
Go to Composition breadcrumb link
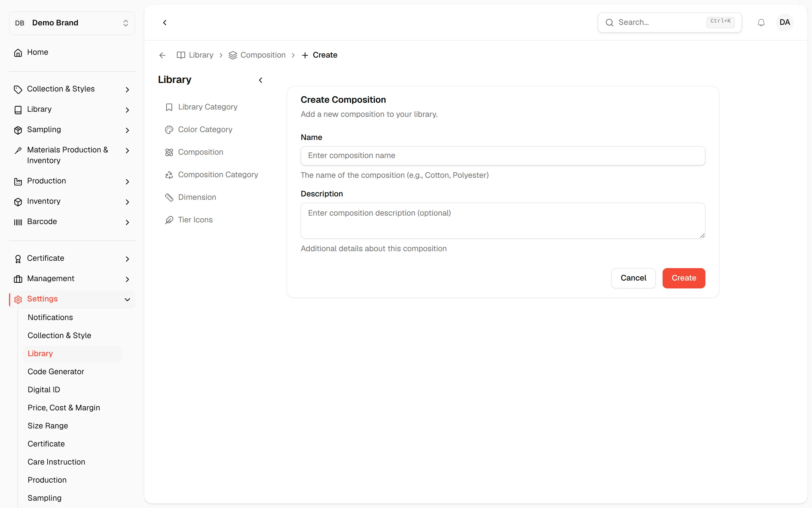tap(263, 55)
